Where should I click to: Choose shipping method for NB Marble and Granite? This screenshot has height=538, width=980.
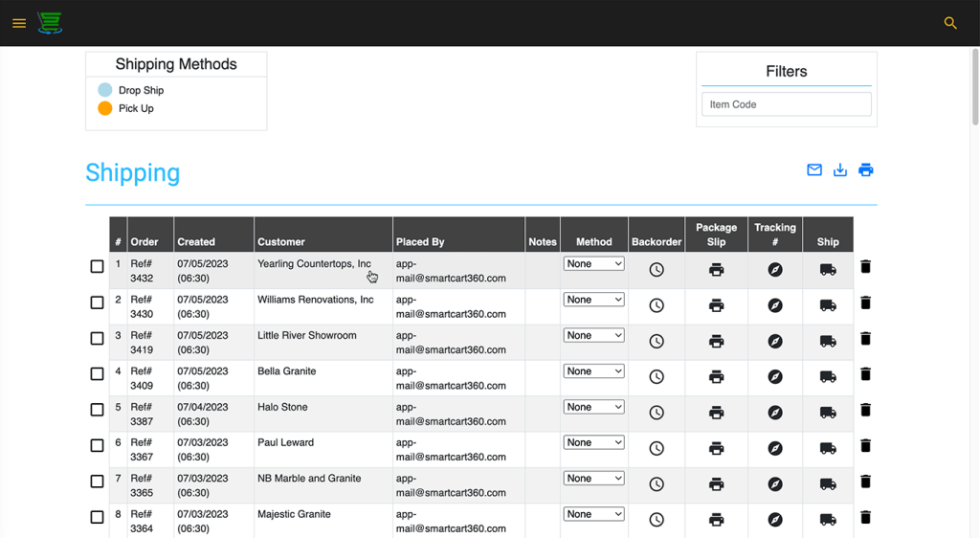click(x=593, y=479)
